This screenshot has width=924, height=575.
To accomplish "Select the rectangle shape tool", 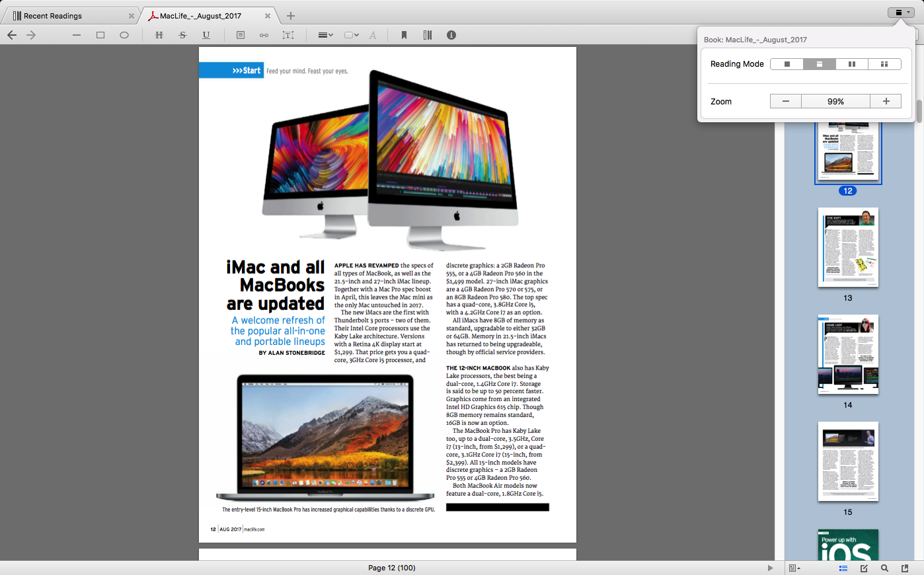I will point(100,35).
